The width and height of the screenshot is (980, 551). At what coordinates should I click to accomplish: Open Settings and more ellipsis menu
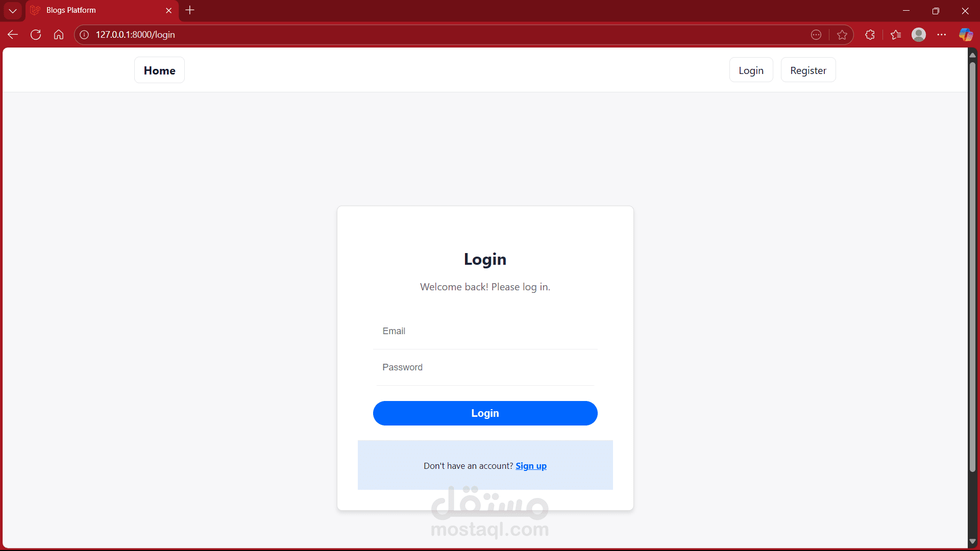coord(942,35)
